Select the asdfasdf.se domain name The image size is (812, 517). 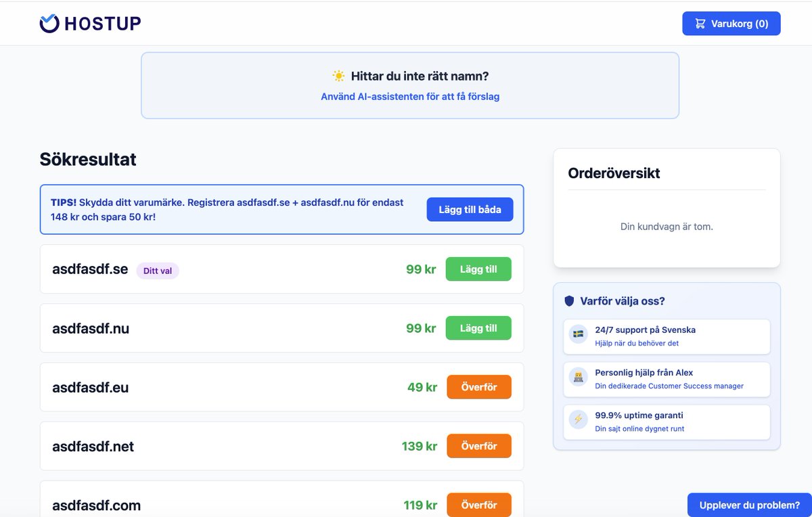90,269
